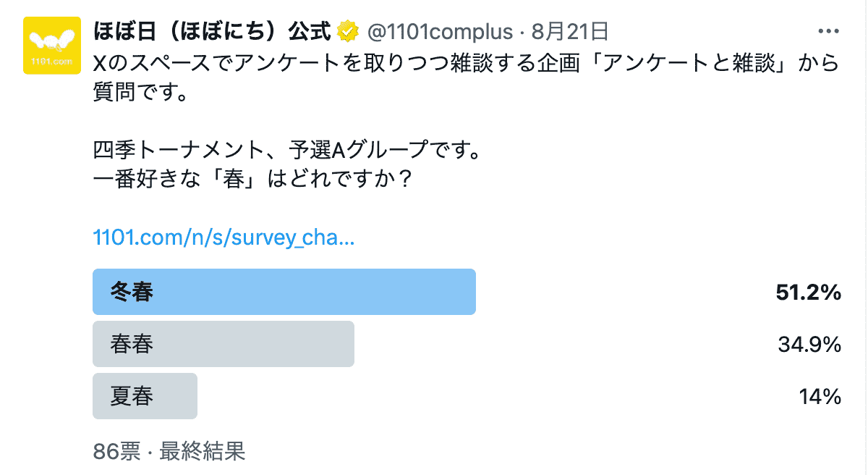868x475 pixels.
Task: Open the Hobonichi 1101.com profile avatar
Action: [x=51, y=46]
